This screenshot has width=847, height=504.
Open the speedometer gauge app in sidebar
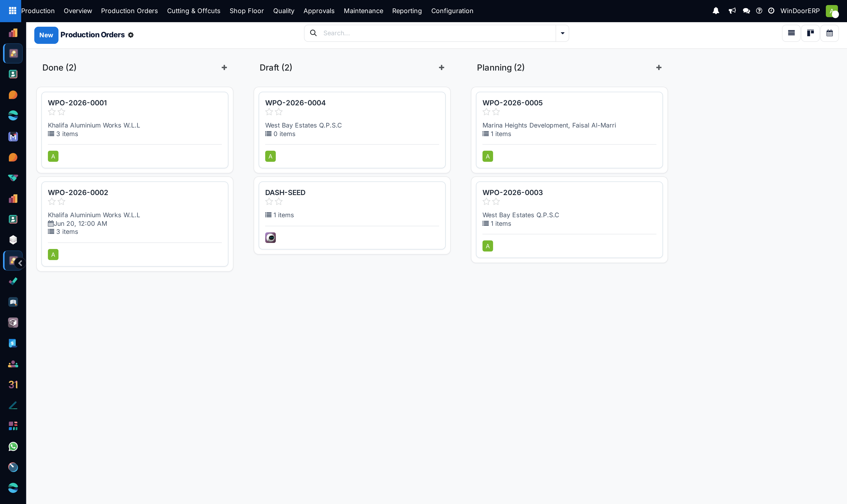click(x=13, y=467)
